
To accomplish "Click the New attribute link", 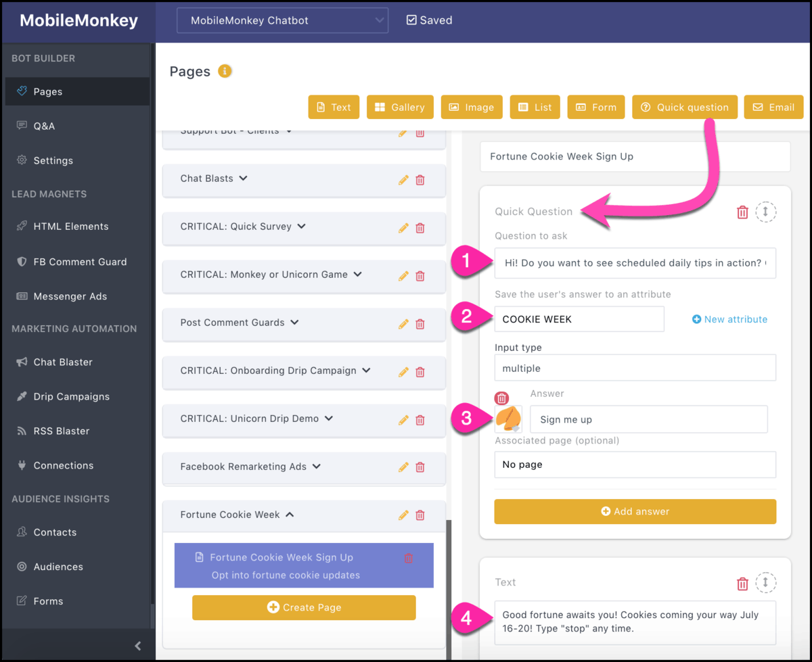I will coord(730,319).
